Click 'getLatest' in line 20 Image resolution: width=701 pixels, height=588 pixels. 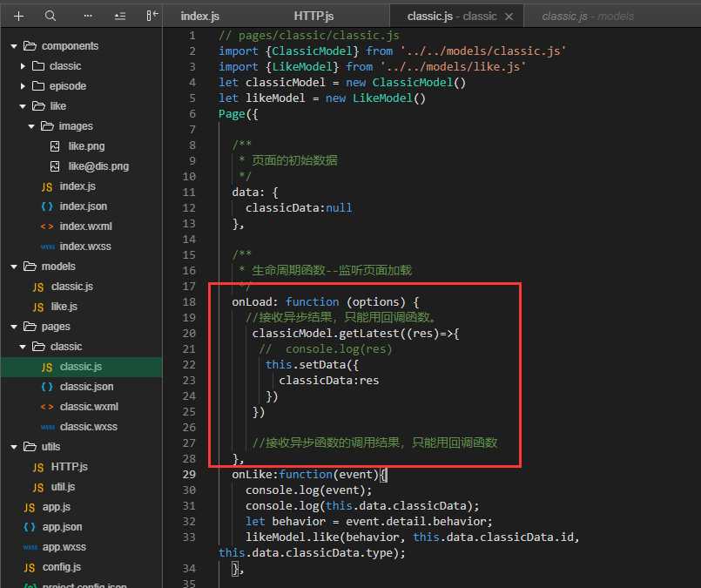[x=369, y=334]
